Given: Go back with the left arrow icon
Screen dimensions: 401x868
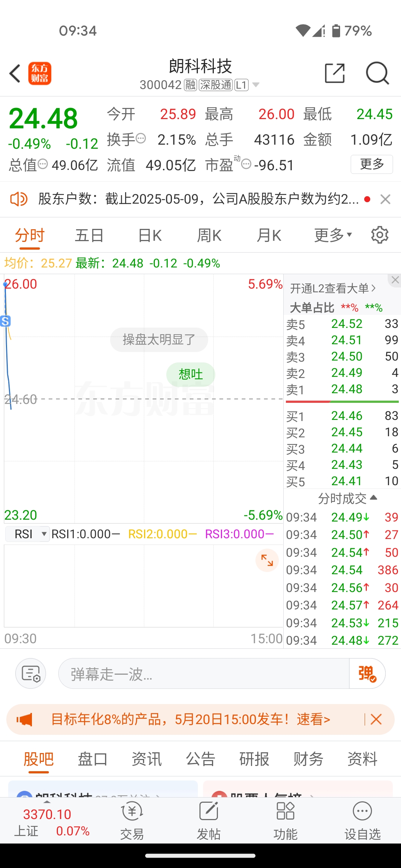Looking at the screenshot, I should 15,73.
